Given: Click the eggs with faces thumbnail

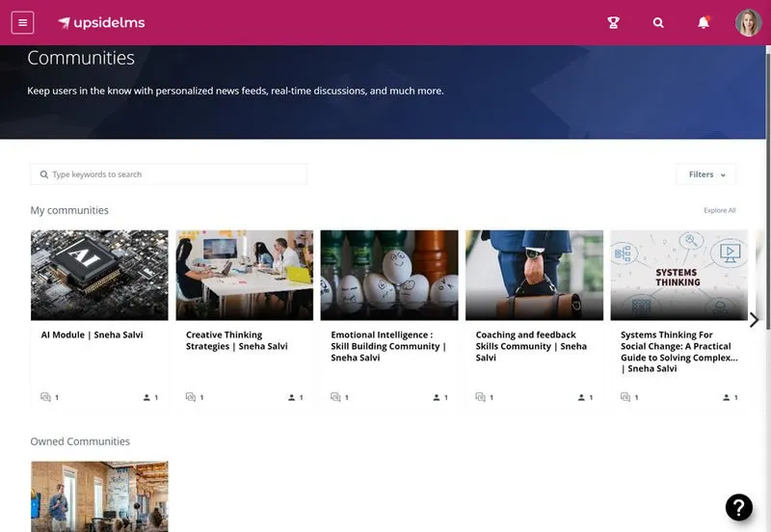Looking at the screenshot, I should pyautogui.click(x=389, y=276).
